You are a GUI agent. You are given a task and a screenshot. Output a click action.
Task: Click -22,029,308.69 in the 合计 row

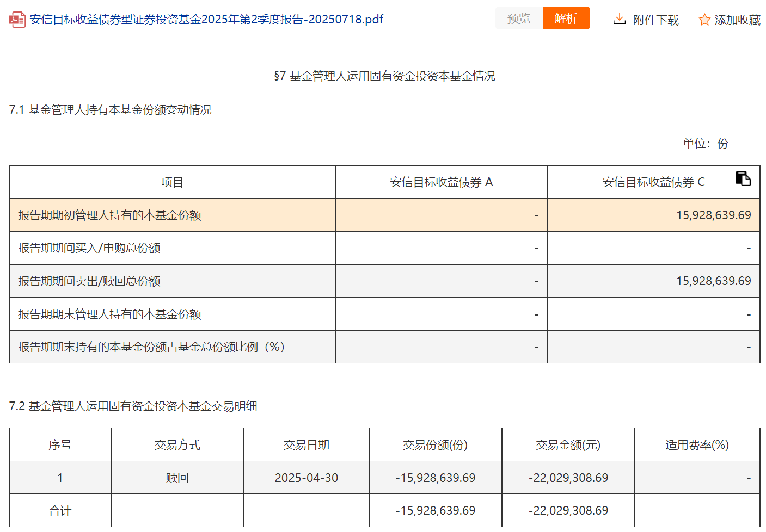click(568, 511)
